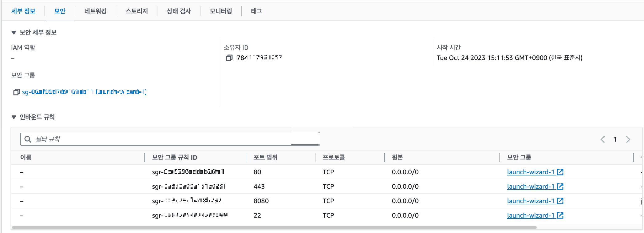Click the 보안 그룹 규칙 ID column header
The width and height of the screenshot is (644, 233).
tap(175, 157)
